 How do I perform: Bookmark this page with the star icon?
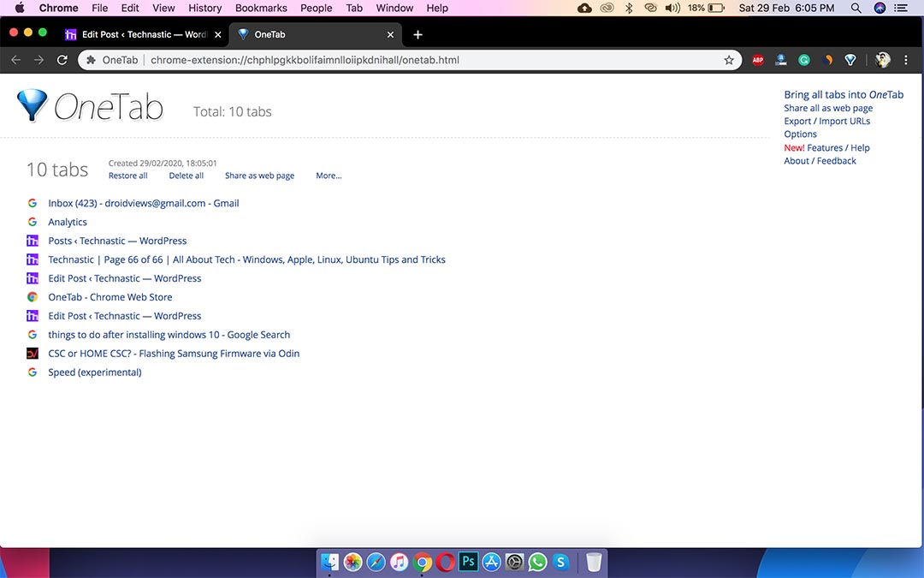click(x=729, y=60)
